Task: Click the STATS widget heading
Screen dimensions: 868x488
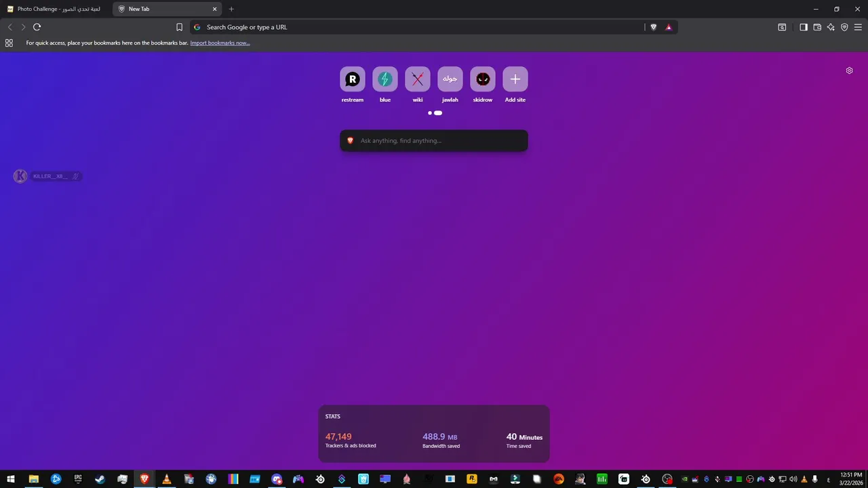Action: (x=333, y=417)
